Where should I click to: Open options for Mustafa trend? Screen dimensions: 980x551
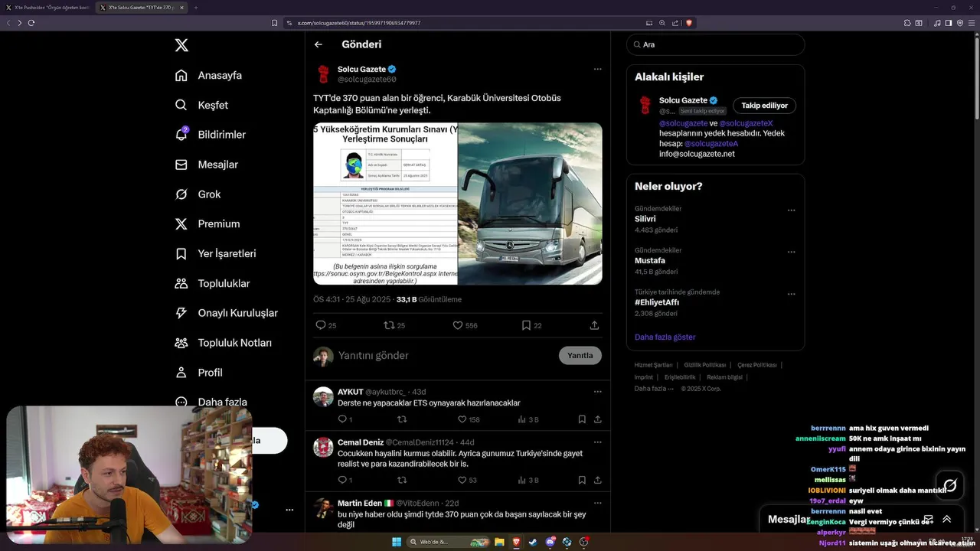coord(791,253)
